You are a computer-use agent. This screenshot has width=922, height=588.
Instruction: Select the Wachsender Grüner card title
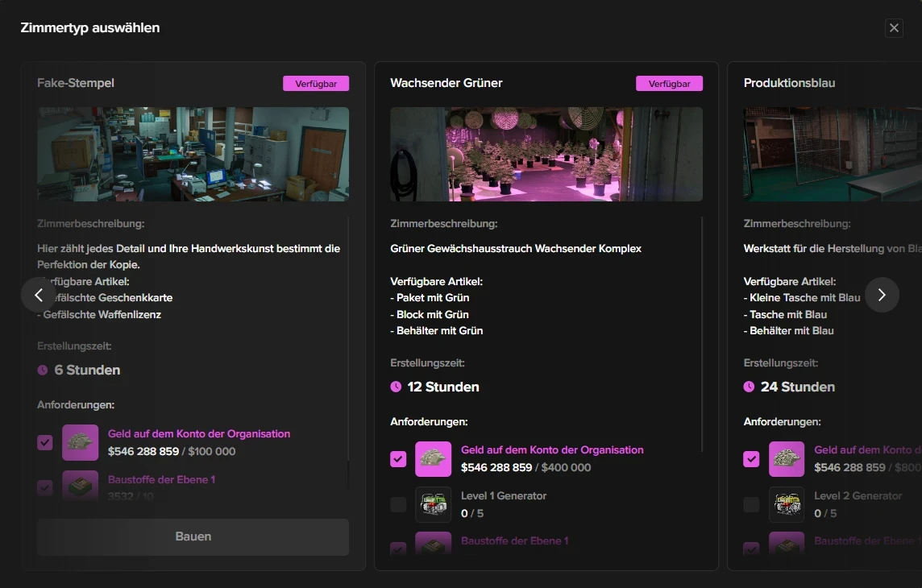click(446, 83)
